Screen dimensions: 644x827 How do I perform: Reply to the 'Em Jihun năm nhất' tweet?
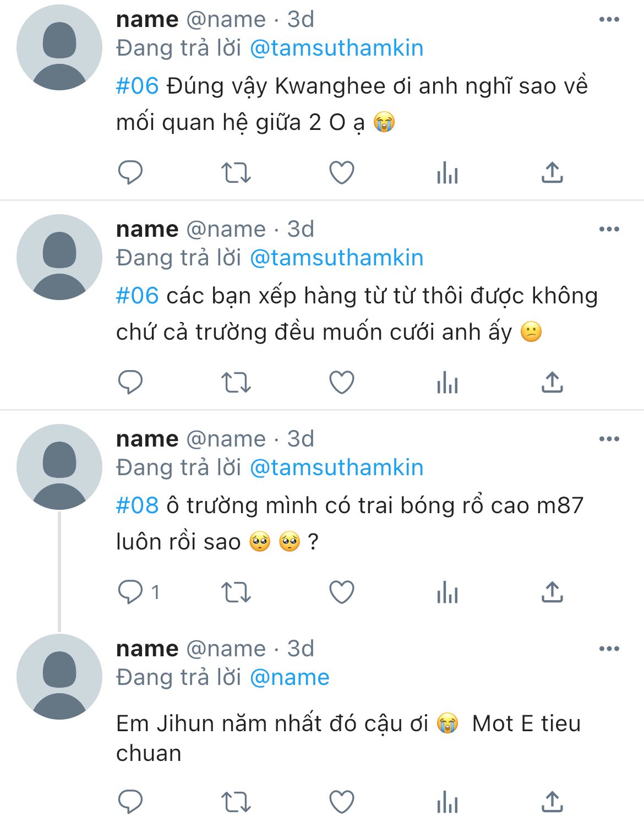tap(130, 802)
